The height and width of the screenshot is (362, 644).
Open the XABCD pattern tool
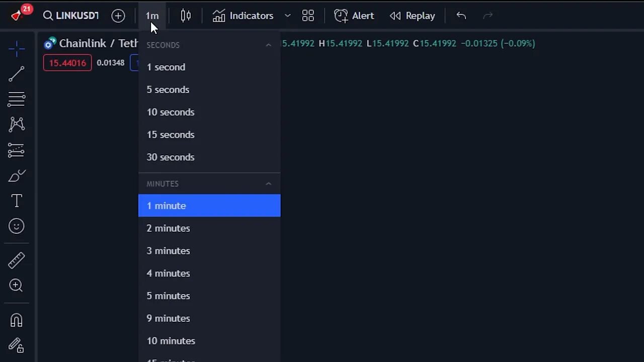[17, 124]
